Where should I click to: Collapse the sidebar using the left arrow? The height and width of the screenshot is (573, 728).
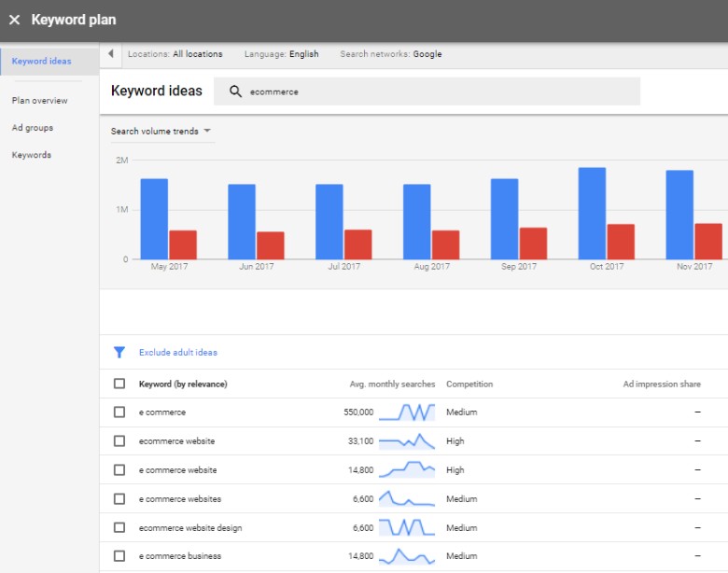point(110,54)
